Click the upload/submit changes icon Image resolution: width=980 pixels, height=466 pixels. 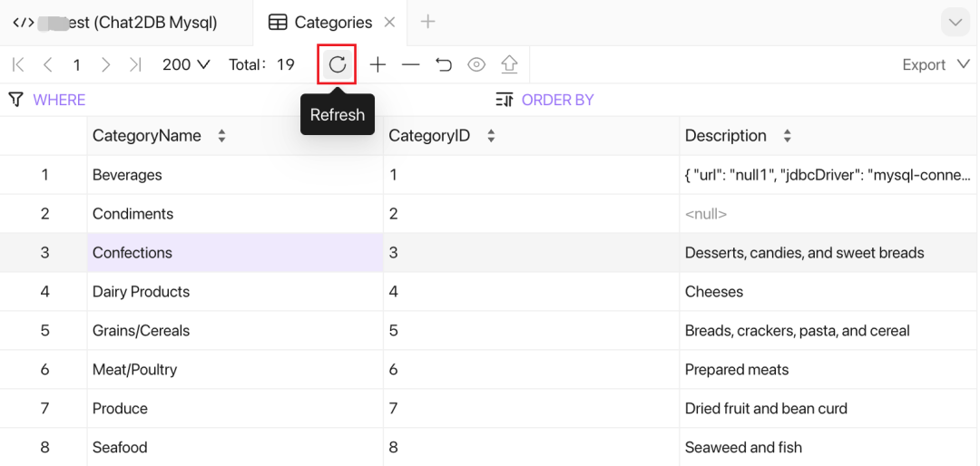(509, 64)
